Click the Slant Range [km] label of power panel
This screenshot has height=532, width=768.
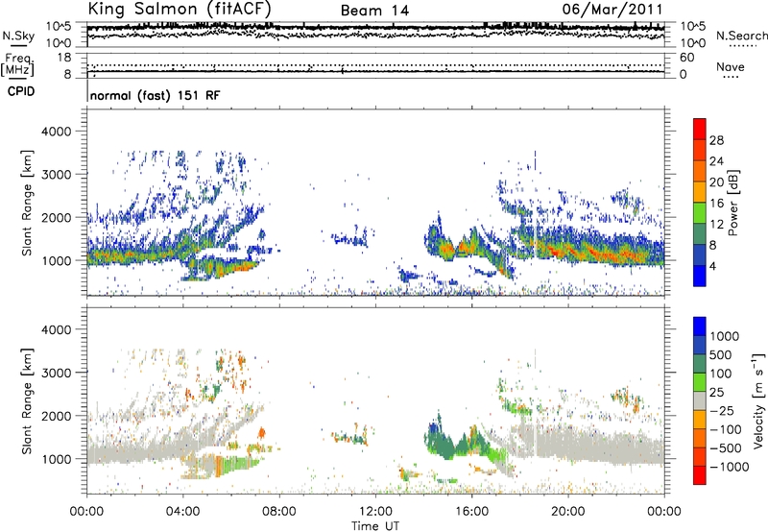(x=28, y=203)
